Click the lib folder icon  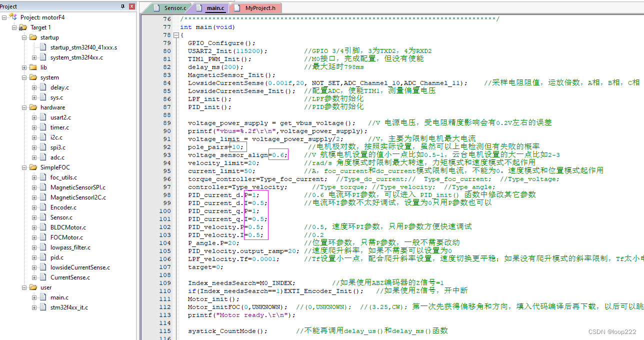point(33,67)
